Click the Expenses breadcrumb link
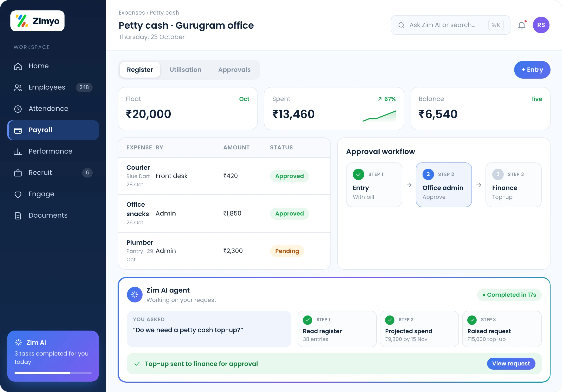Viewport: 562px width, 392px height. (132, 12)
